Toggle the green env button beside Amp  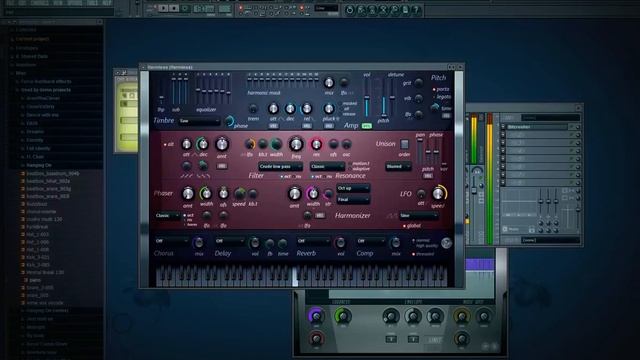point(367,126)
